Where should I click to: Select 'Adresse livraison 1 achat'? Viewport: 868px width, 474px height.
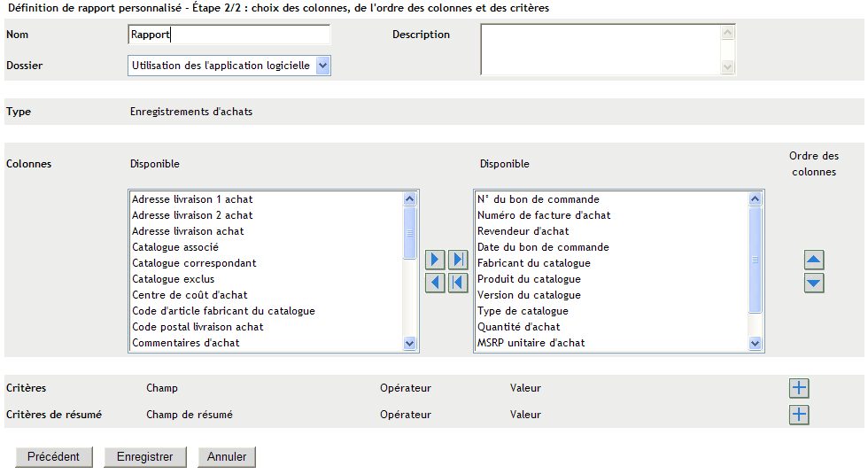pyautogui.click(x=267, y=199)
